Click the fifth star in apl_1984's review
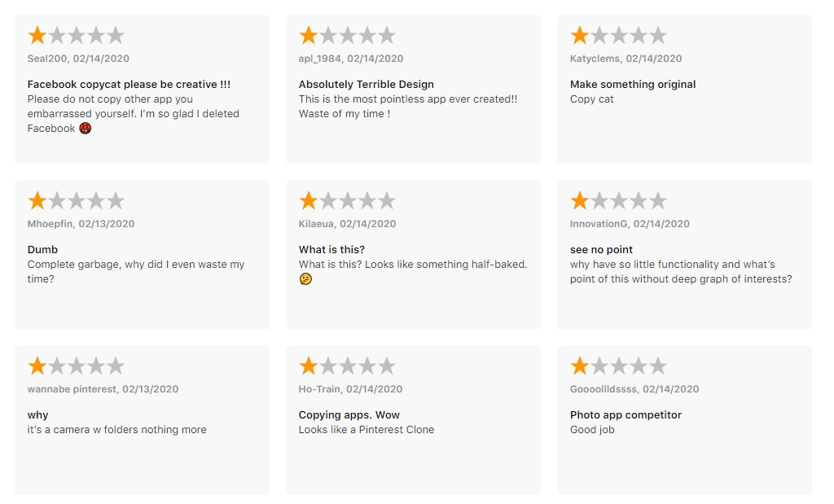The width and height of the screenshot is (834, 504). pyautogui.click(x=387, y=36)
